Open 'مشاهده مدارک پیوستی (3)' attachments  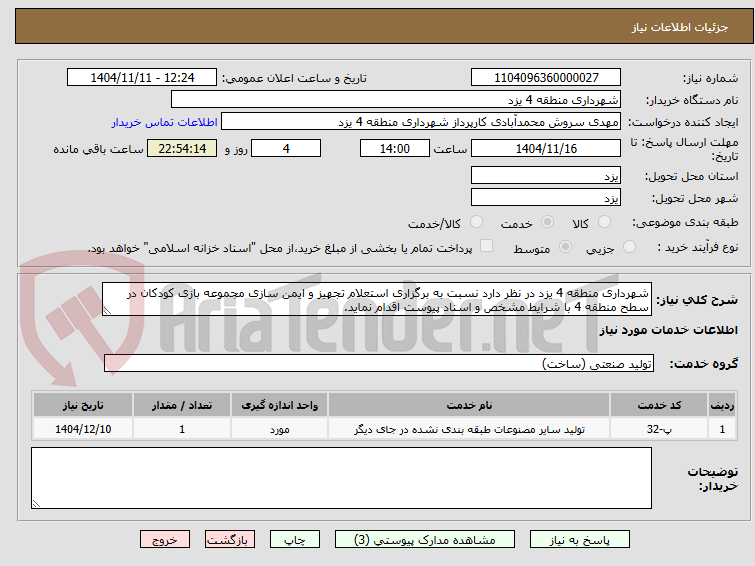coord(425,540)
